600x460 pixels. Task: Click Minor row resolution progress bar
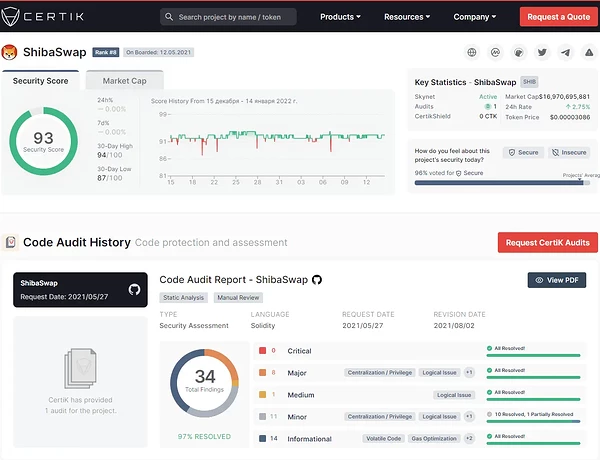tap(533, 421)
